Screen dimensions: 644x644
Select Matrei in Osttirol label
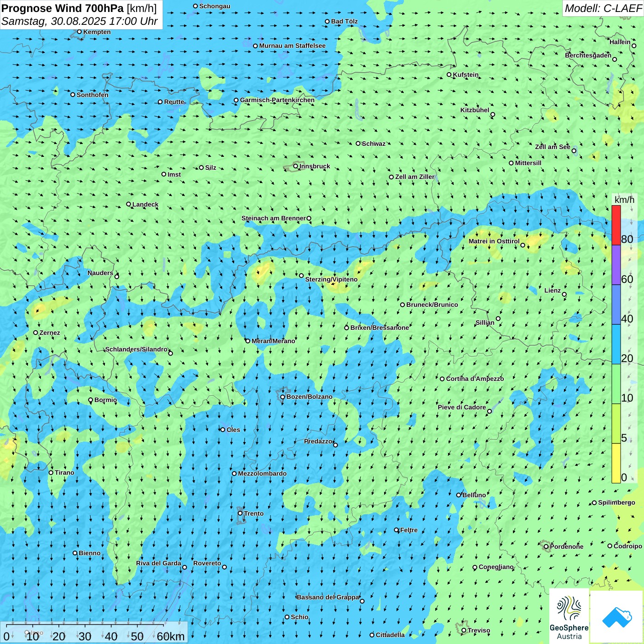coord(494,241)
